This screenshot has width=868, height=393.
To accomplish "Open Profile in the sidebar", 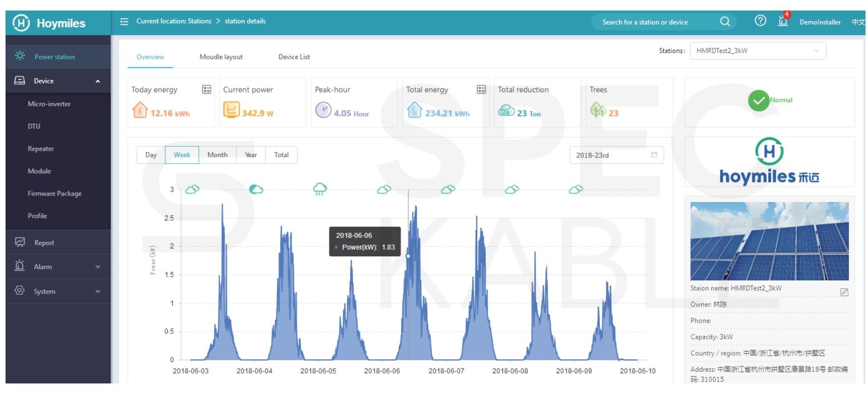I will 37,216.
